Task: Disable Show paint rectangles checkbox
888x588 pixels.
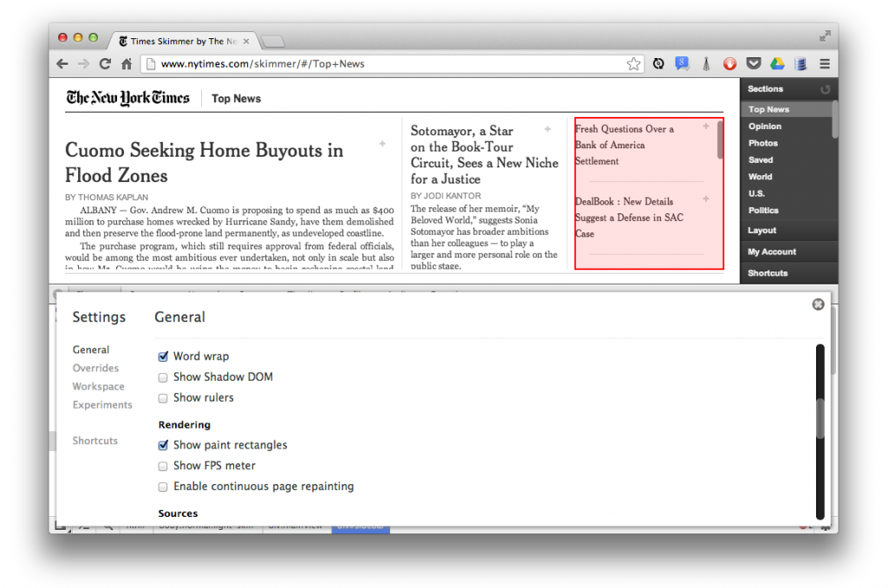Action: 163,445
